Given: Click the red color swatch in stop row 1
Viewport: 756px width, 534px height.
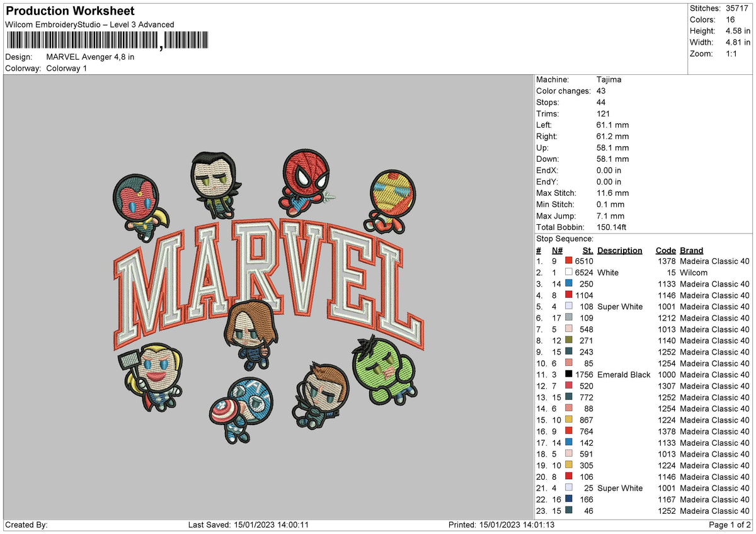Looking at the screenshot, I should pos(569,261).
